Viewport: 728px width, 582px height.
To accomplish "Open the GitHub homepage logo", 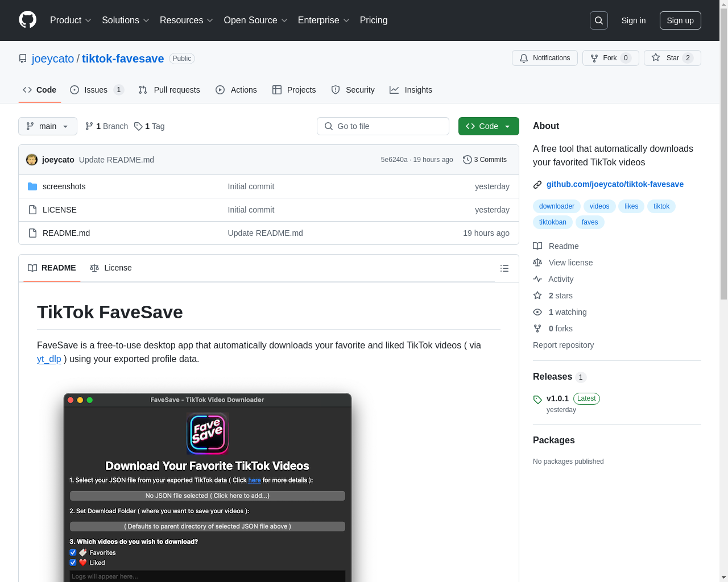I will [x=28, y=20].
